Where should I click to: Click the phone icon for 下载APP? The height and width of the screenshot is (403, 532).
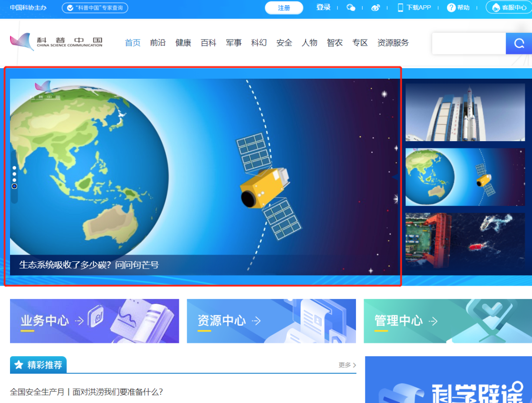[x=400, y=8]
